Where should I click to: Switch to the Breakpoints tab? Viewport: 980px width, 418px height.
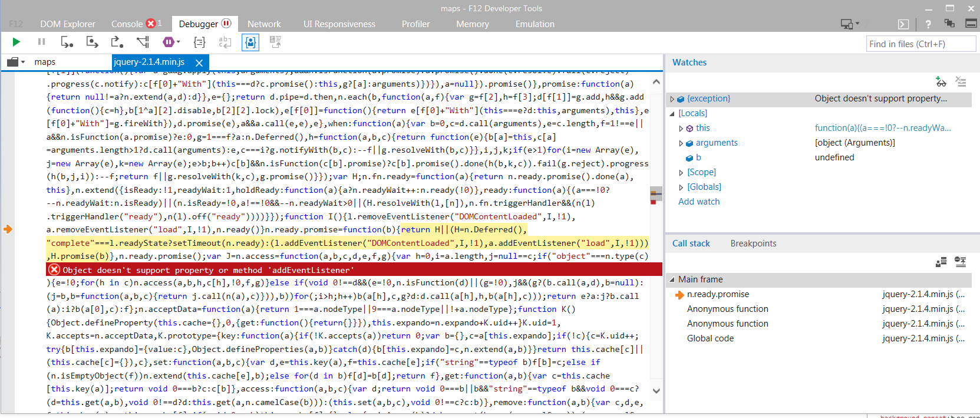pos(753,243)
